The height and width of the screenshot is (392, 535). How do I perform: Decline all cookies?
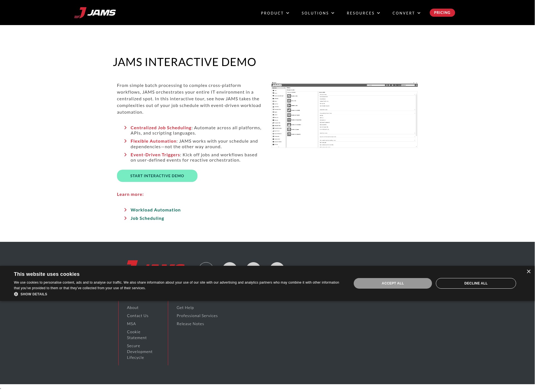(x=476, y=283)
